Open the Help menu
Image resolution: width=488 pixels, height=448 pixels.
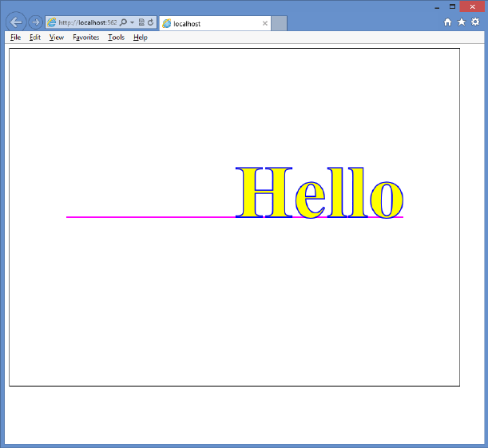[x=141, y=38]
